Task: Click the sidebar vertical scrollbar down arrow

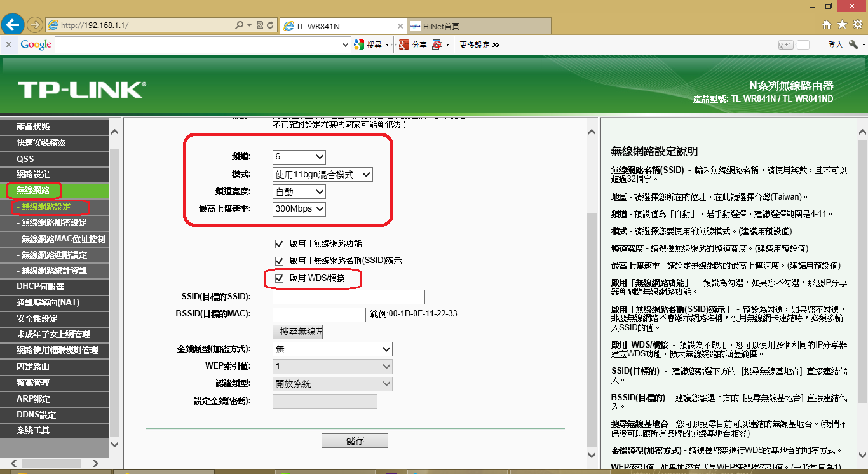Action: (x=114, y=444)
